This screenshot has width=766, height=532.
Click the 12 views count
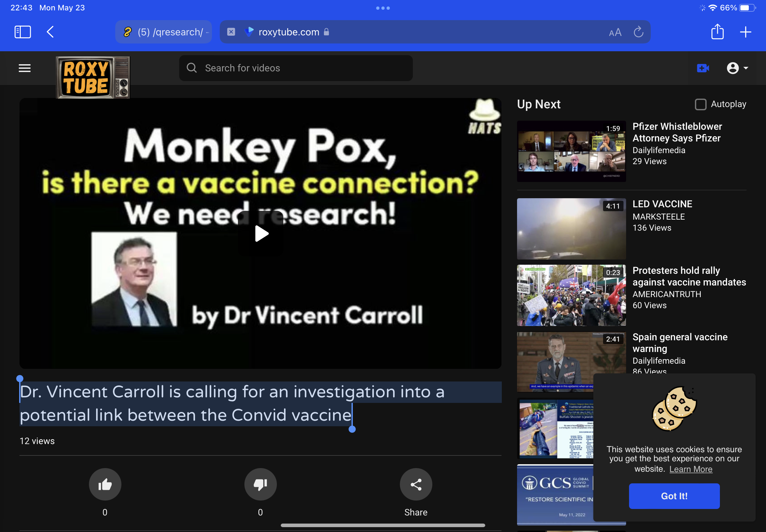tap(37, 441)
